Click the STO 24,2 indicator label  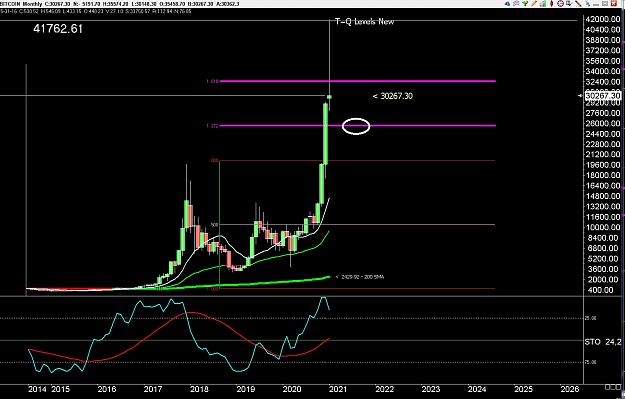[x=602, y=342]
